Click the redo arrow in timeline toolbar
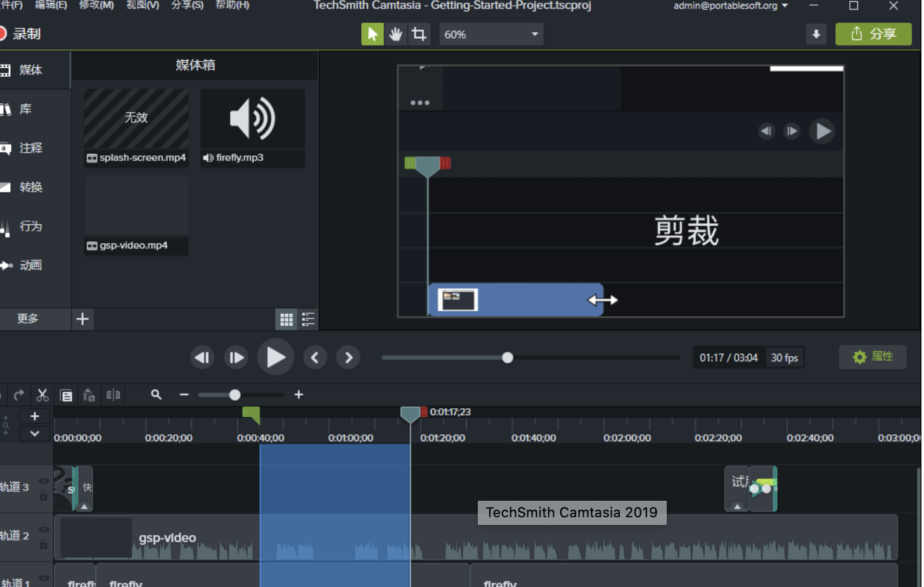The width and height of the screenshot is (924, 587). point(19,395)
